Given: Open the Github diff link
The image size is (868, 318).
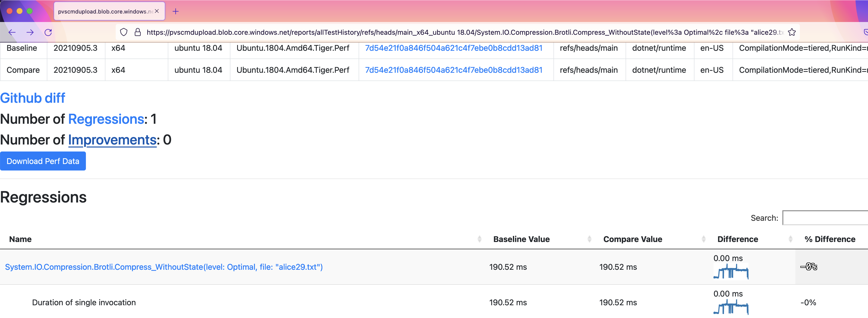Looking at the screenshot, I should click(33, 98).
